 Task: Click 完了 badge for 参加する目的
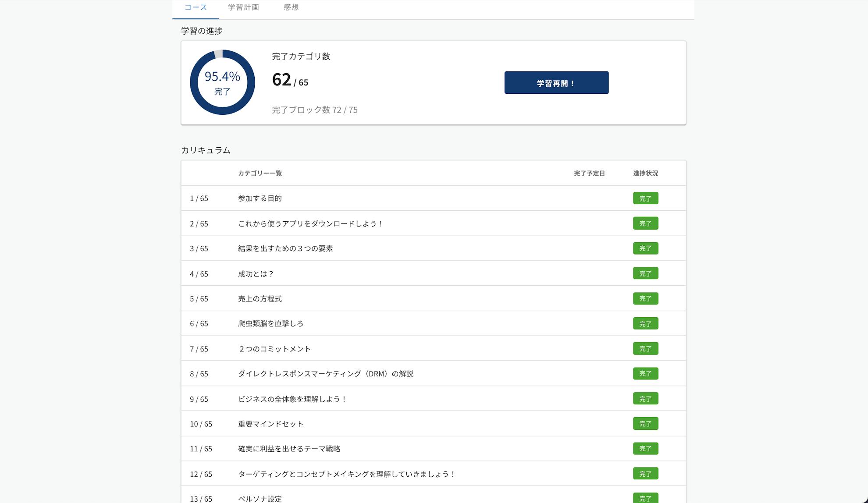[645, 198]
